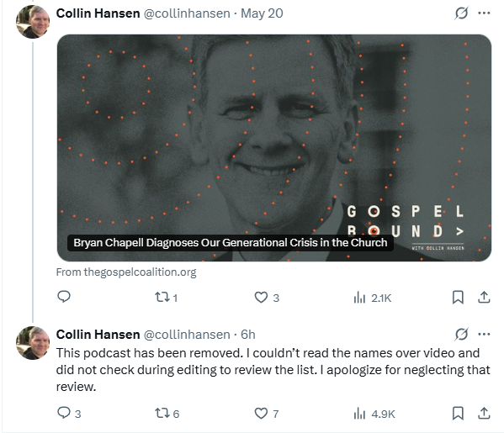
Task: View analytics showing 4.9K views
Action: [374, 414]
